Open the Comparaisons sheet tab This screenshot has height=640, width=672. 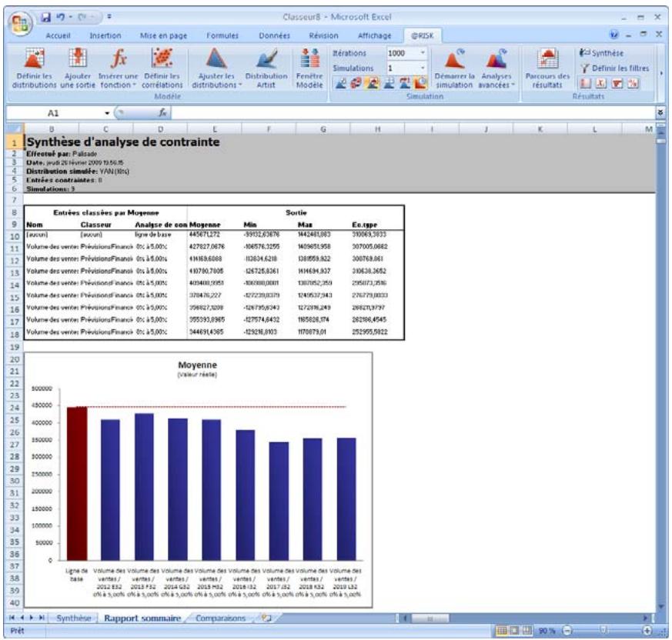pos(226,617)
